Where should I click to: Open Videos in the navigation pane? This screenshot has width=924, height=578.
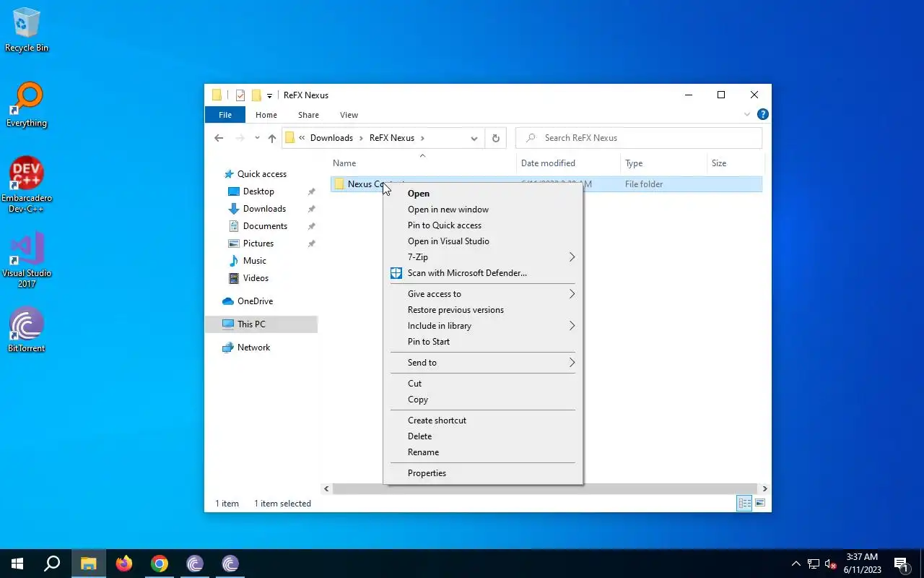256,278
